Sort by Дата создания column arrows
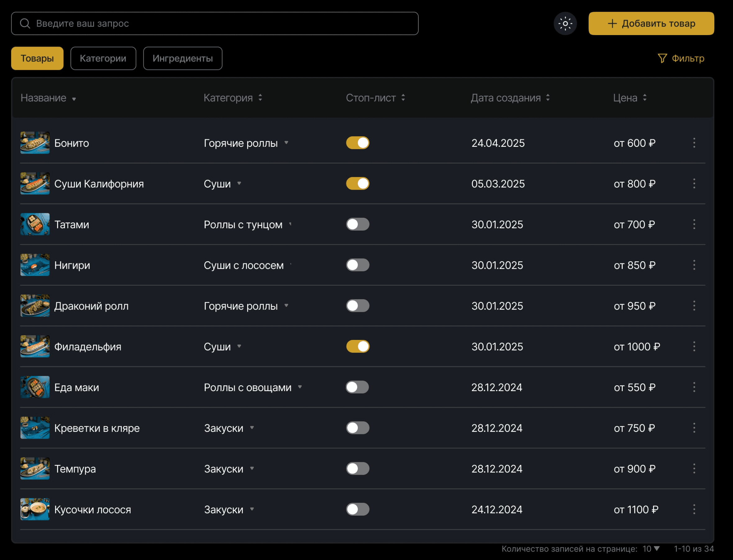This screenshot has height=560, width=733. (x=548, y=98)
